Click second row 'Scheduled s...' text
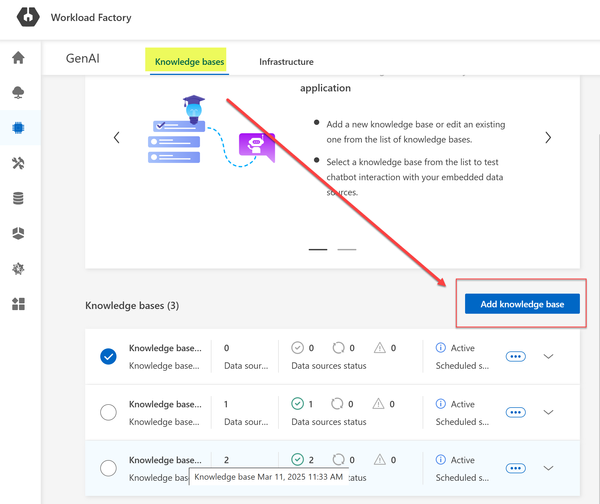The width and height of the screenshot is (600, 504). (462, 422)
